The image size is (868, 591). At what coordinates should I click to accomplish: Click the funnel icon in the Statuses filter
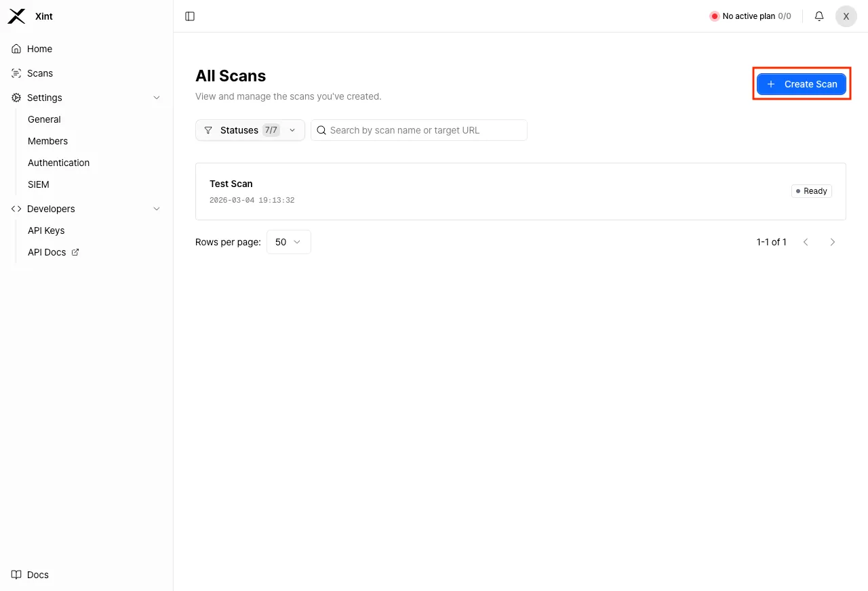coord(208,129)
